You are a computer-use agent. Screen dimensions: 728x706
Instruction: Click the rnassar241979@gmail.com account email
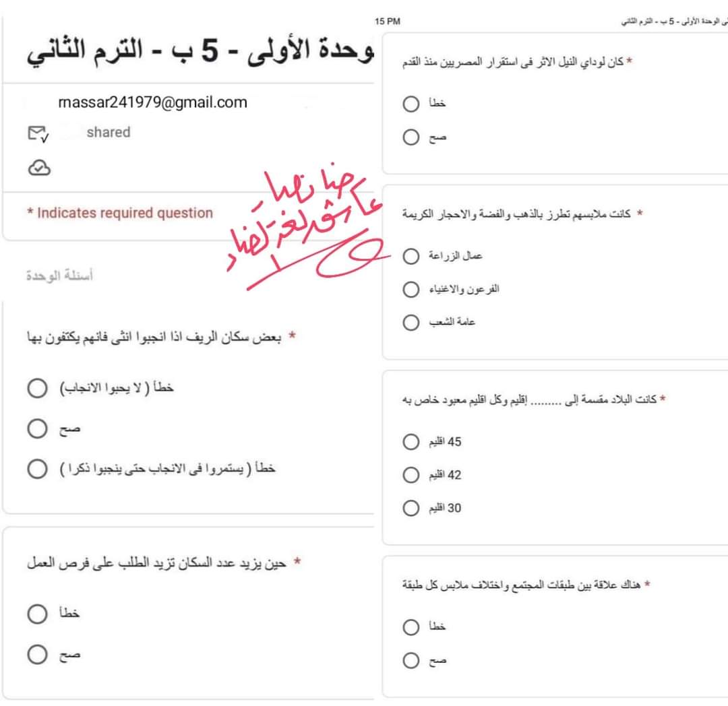153,103
